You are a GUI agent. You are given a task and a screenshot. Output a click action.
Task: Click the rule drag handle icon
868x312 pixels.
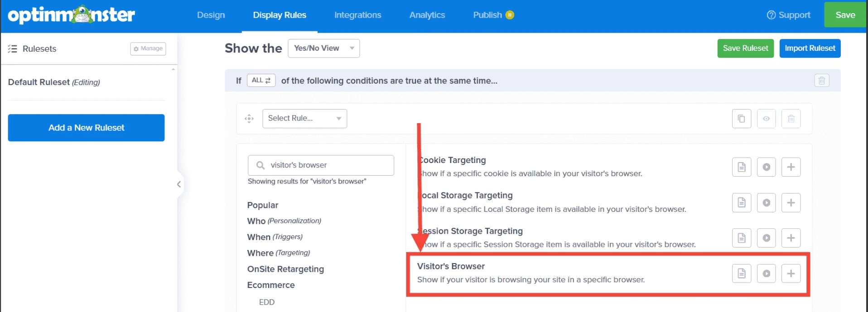(249, 119)
